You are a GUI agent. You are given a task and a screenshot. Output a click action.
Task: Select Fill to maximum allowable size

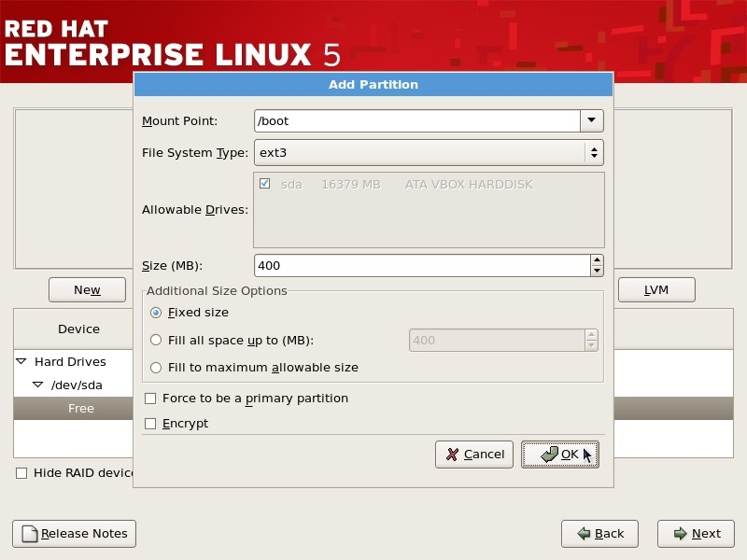156,368
